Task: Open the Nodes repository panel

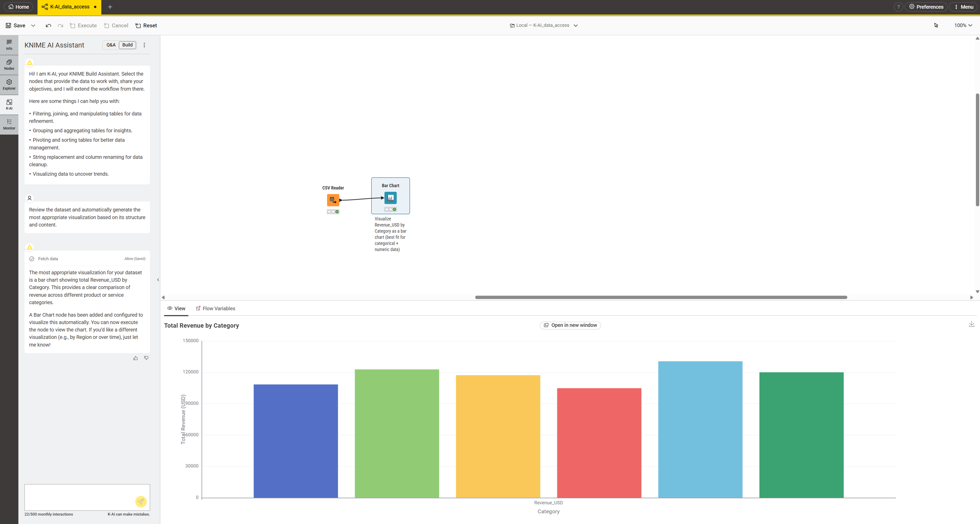Action: [9, 65]
